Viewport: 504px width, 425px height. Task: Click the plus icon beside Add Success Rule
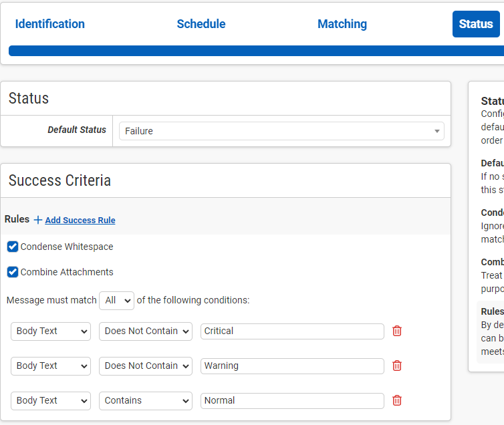[x=38, y=220]
